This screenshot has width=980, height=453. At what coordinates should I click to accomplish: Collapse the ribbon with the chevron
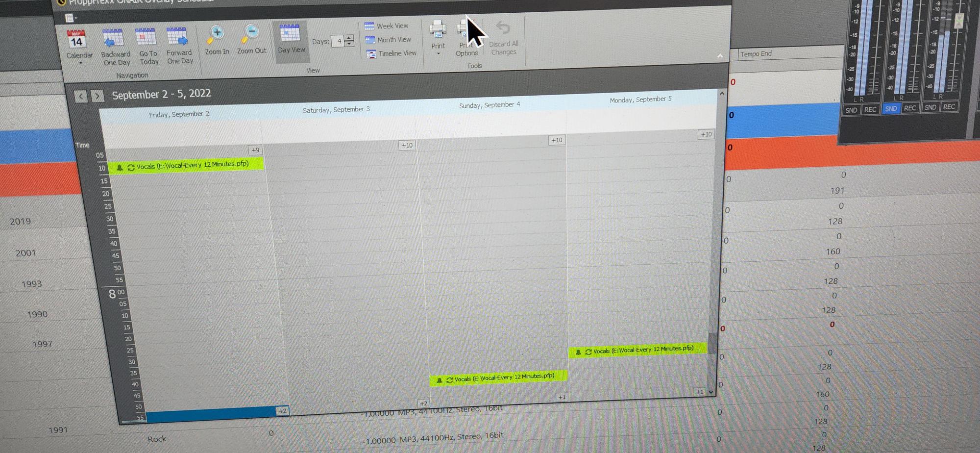[x=720, y=56]
